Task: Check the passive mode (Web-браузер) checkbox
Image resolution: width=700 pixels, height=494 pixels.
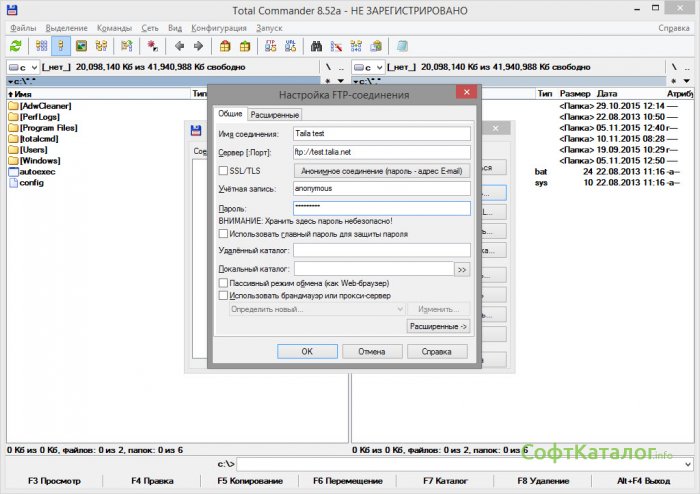Action: point(223,284)
